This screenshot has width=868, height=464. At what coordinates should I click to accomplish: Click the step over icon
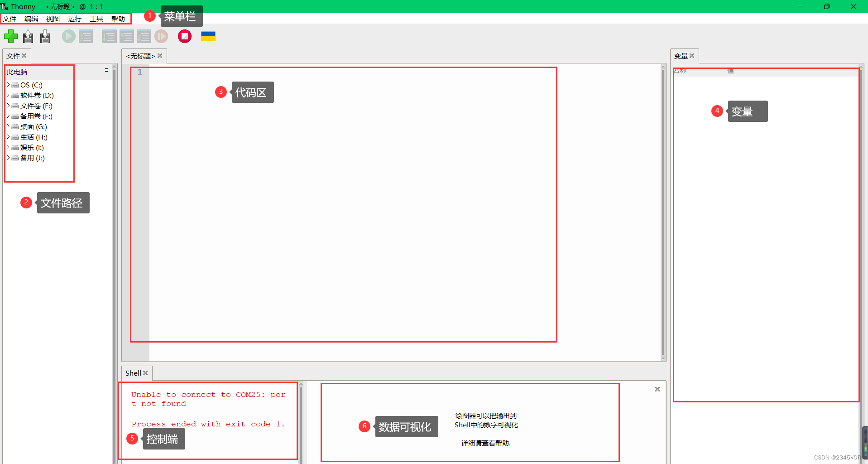pyautogui.click(x=109, y=36)
